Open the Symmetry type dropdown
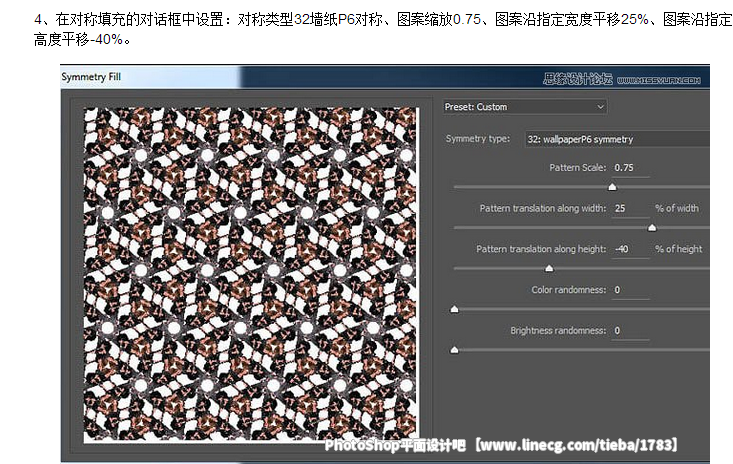733x464 pixels. click(x=618, y=139)
